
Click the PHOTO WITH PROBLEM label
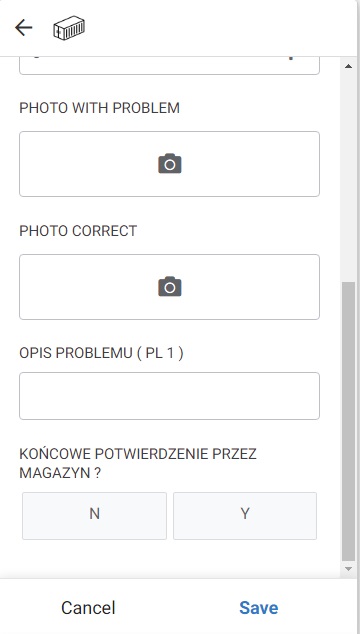100,108
